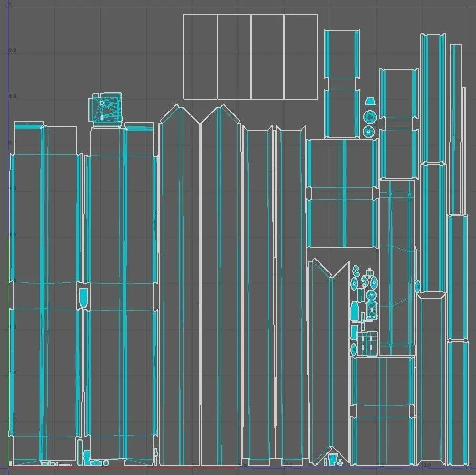
Task: Pick the small trapezoid UV island above the rings
Action: (x=369, y=101)
